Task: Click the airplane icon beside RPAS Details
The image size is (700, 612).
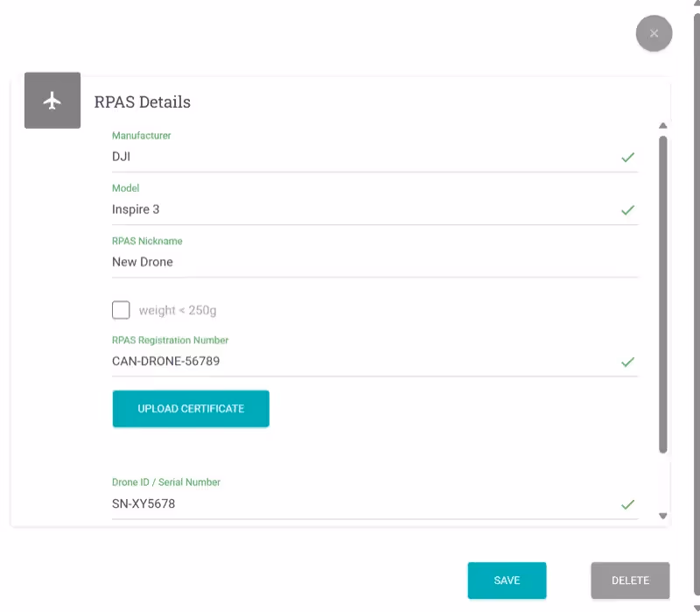Action: click(52, 101)
